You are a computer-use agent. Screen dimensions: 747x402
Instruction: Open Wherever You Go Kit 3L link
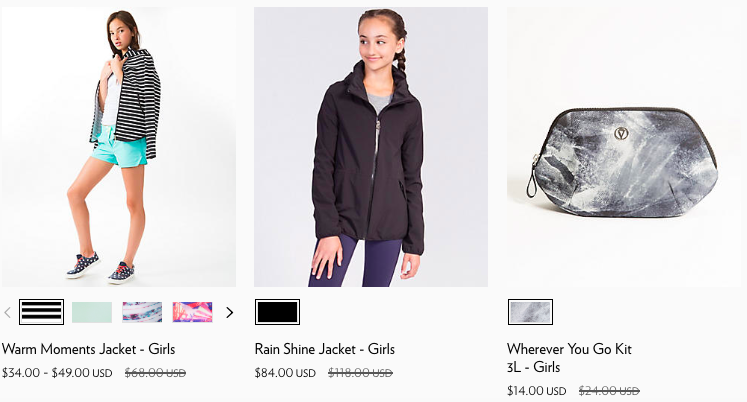[569, 358]
